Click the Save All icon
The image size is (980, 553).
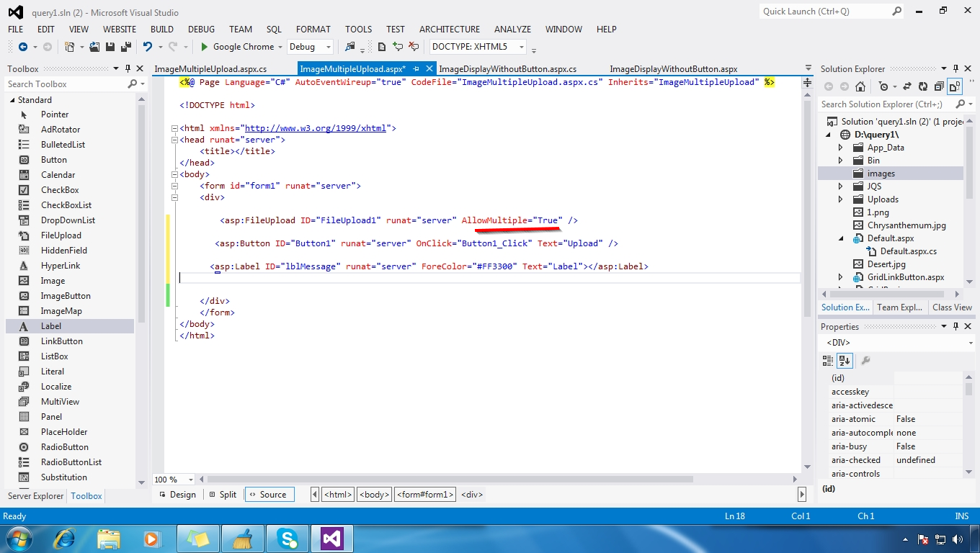coord(124,46)
